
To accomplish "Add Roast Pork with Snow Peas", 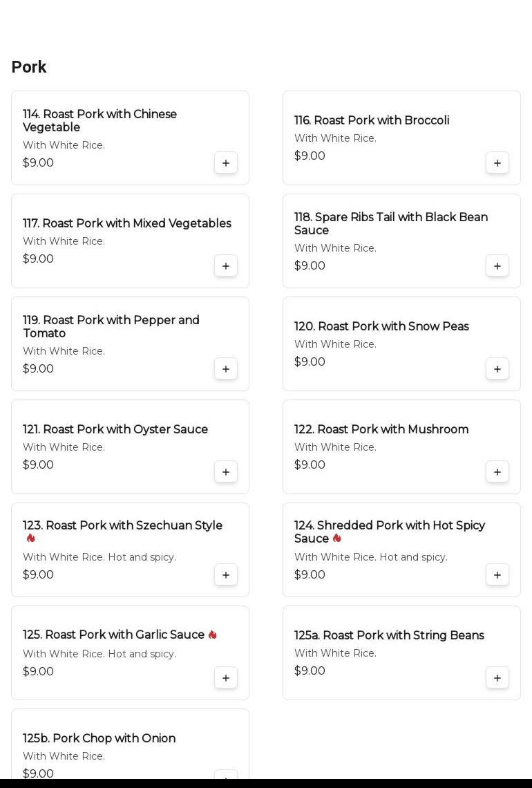I will click(497, 369).
